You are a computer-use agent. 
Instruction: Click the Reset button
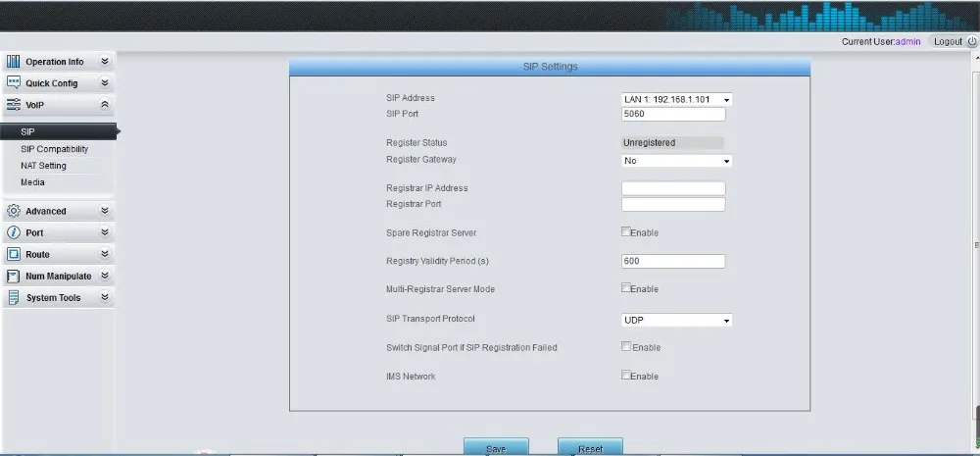tap(590, 447)
